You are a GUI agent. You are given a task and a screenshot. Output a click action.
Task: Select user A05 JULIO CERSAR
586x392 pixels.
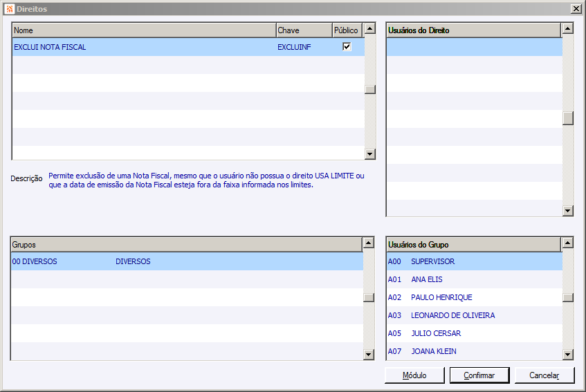475,333
